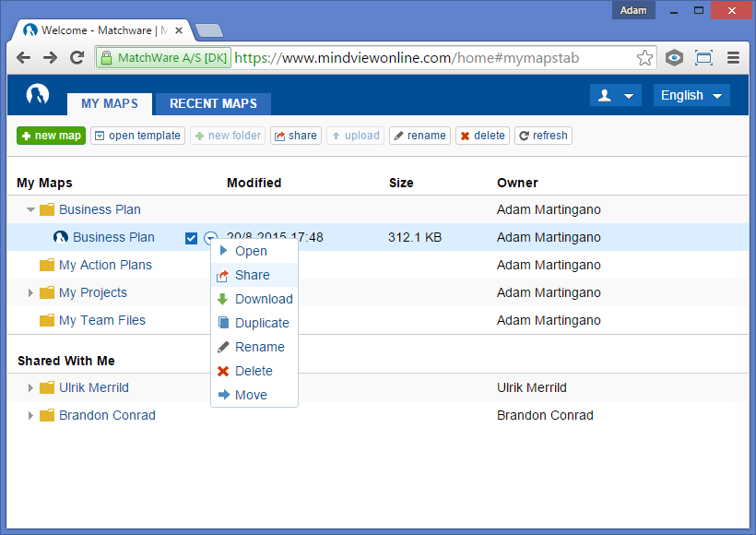Click the browser back arrow

pos(23,57)
